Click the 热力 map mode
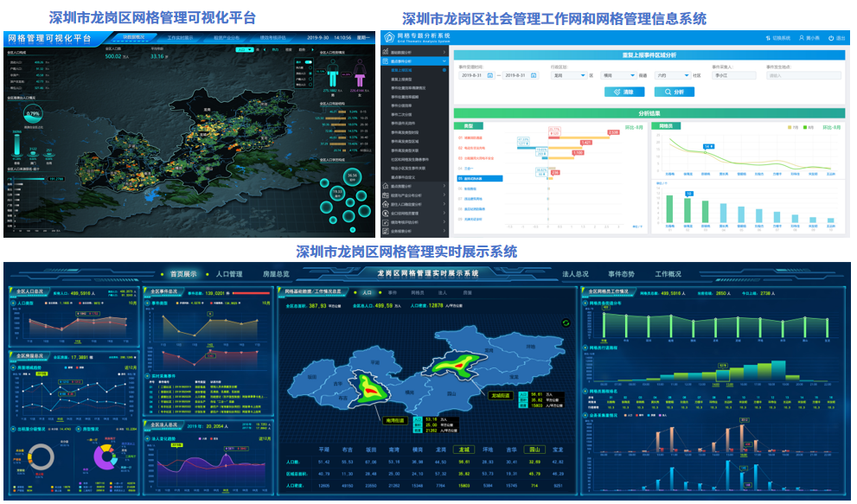 pos(276,50)
